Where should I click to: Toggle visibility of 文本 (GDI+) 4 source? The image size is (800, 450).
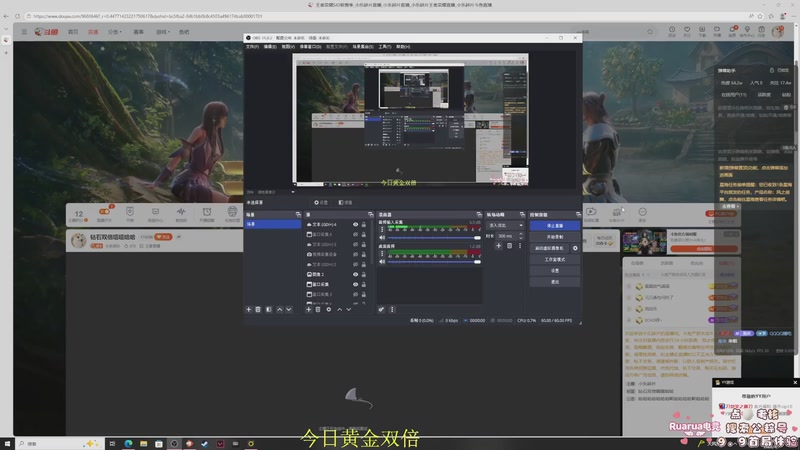click(356, 224)
